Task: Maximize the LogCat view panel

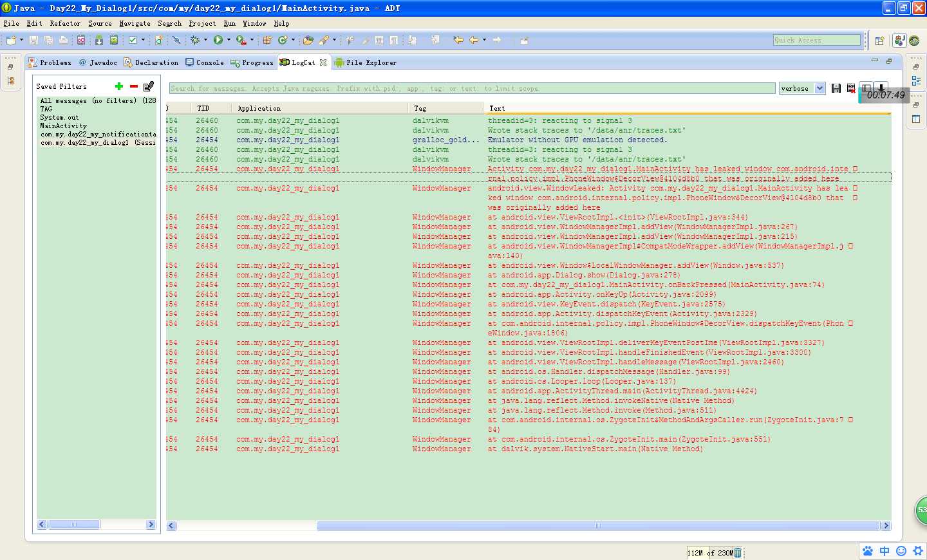Action: [889, 61]
